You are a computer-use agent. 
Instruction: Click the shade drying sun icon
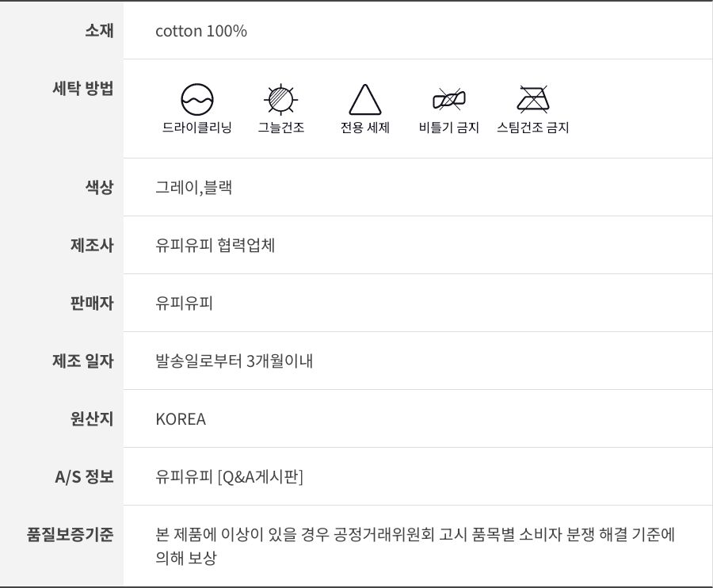coord(280,100)
